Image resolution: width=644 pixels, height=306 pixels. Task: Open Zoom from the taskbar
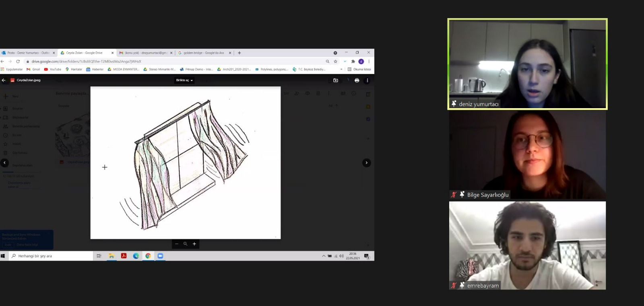pyautogui.click(x=160, y=256)
